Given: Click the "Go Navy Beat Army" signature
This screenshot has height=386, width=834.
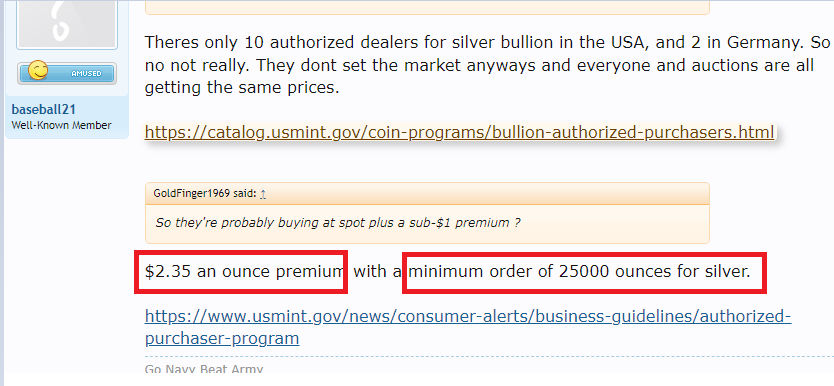Looking at the screenshot, I should tap(204, 369).
